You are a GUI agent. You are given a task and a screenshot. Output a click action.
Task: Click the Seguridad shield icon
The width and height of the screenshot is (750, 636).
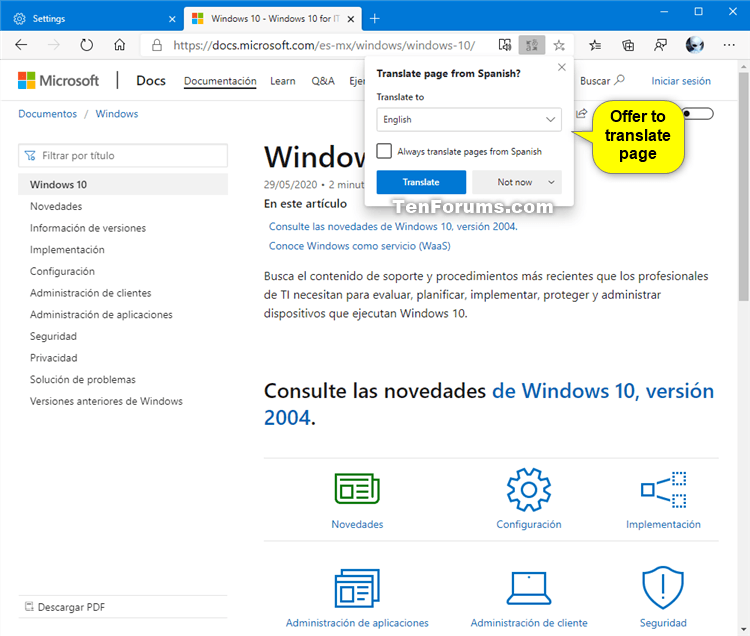click(x=663, y=588)
